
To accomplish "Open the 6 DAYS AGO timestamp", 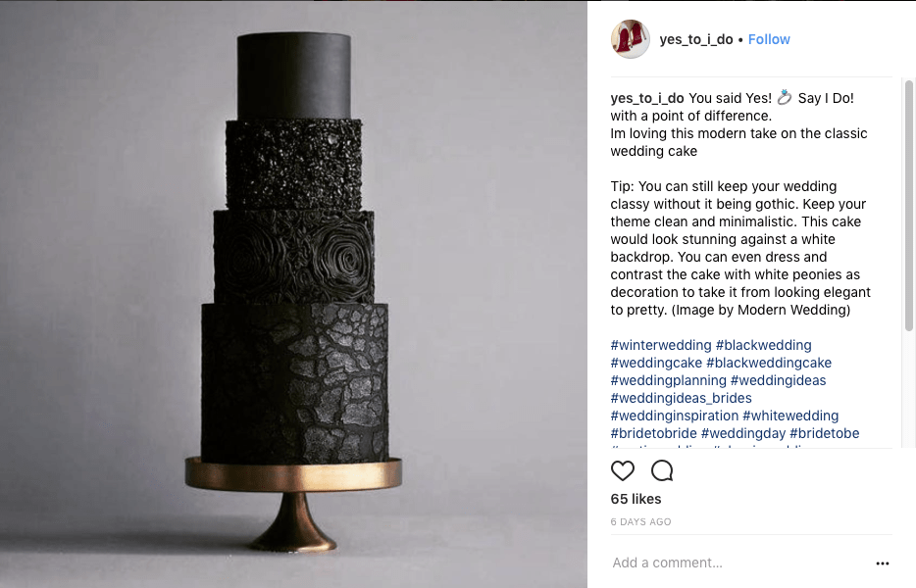I will [640, 522].
